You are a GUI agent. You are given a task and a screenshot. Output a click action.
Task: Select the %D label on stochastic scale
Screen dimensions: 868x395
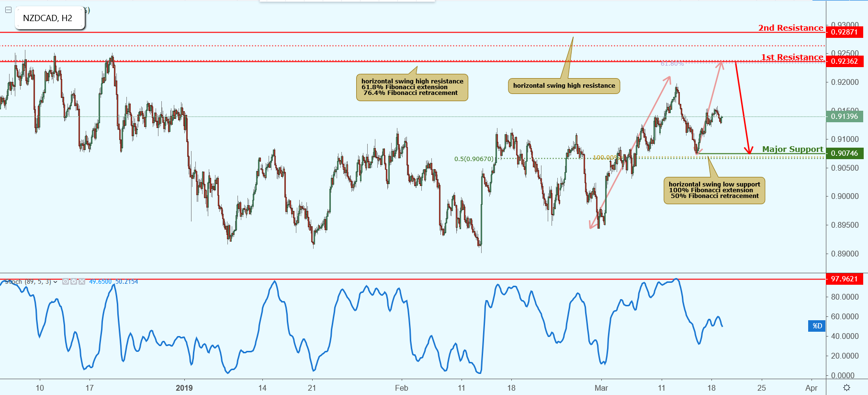[817, 326]
